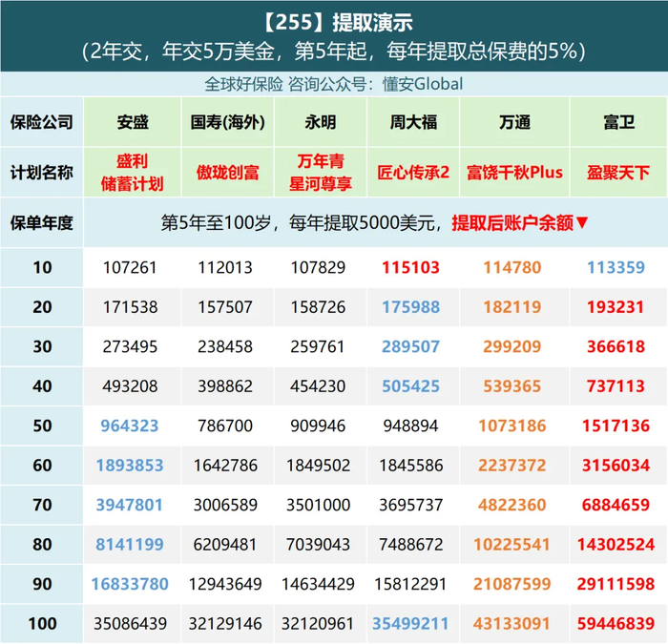
Task: Select value 3006589 in year 70 row
Action: (x=225, y=505)
